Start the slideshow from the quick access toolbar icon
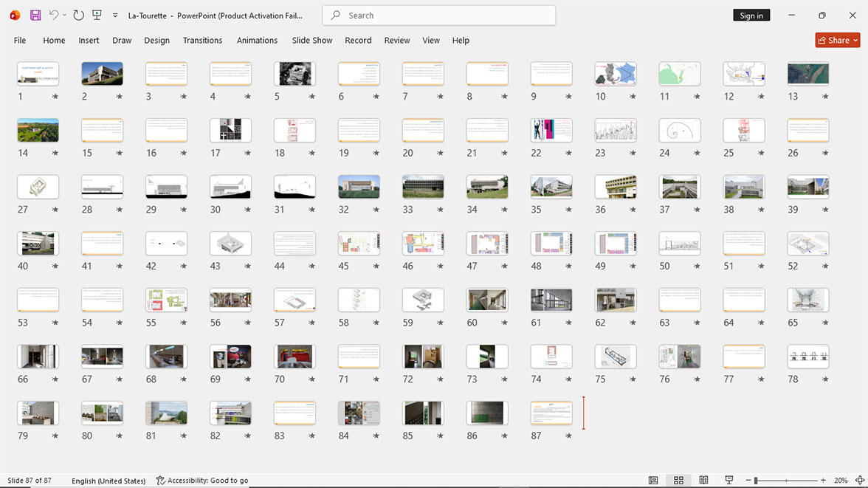The height and width of the screenshot is (488, 868). 97,16
